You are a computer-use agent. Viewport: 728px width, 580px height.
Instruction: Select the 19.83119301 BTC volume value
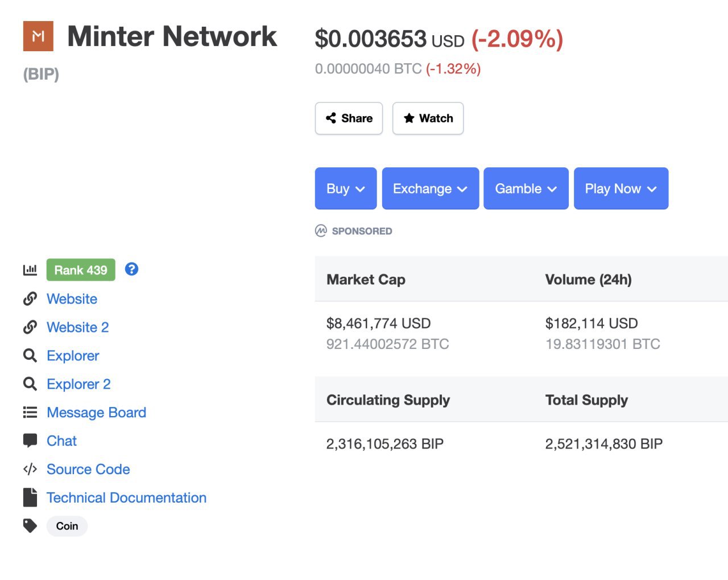click(602, 344)
